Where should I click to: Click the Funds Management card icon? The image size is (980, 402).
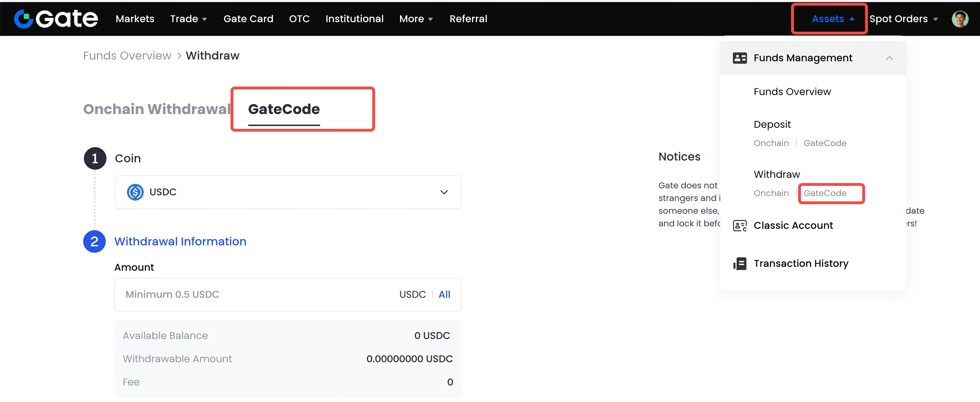[740, 58]
